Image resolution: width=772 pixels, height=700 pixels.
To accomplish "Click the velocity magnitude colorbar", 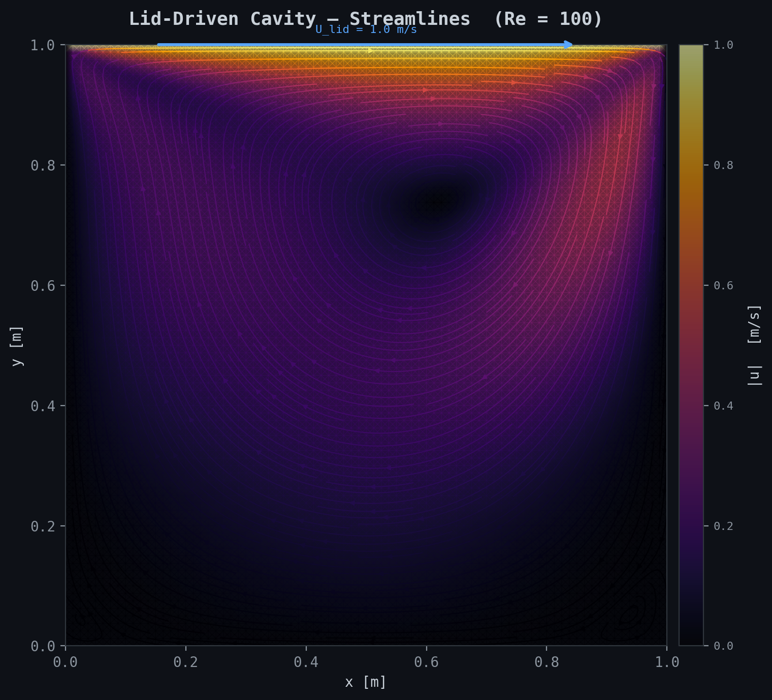I will (x=691, y=345).
